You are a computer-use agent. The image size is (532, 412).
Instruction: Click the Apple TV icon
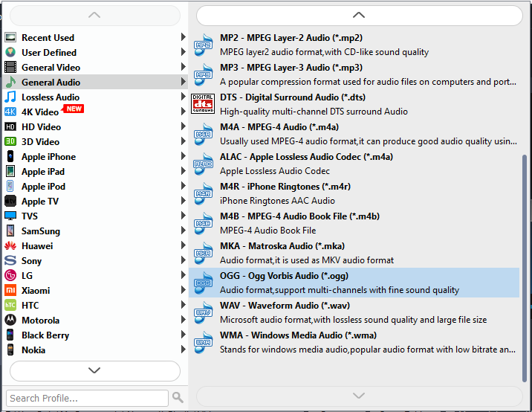coord(10,201)
